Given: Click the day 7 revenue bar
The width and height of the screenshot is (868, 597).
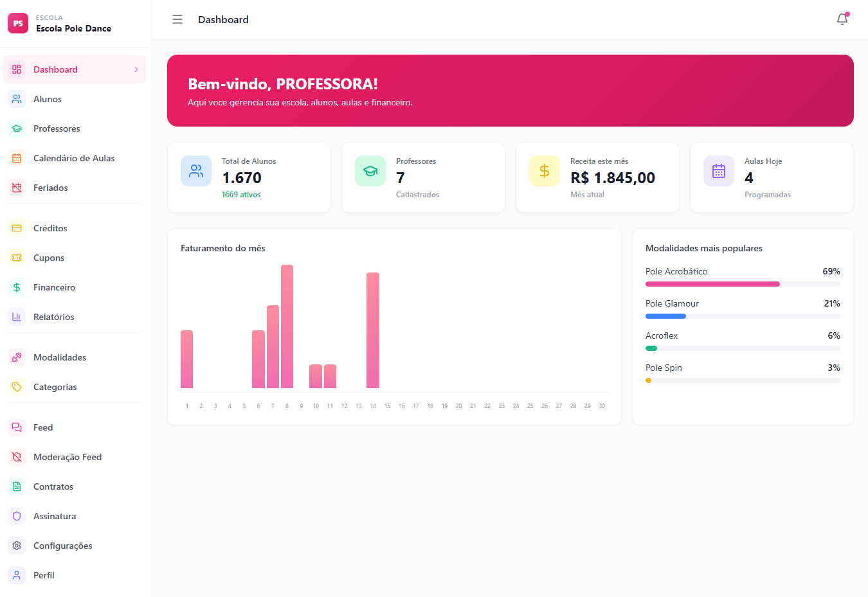Looking at the screenshot, I should point(273,347).
